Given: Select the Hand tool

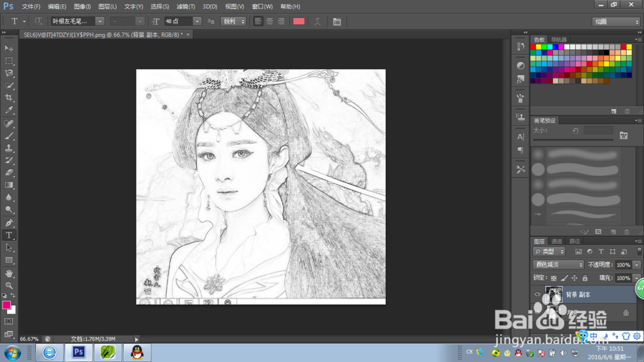Looking at the screenshot, I should tap(8, 273).
